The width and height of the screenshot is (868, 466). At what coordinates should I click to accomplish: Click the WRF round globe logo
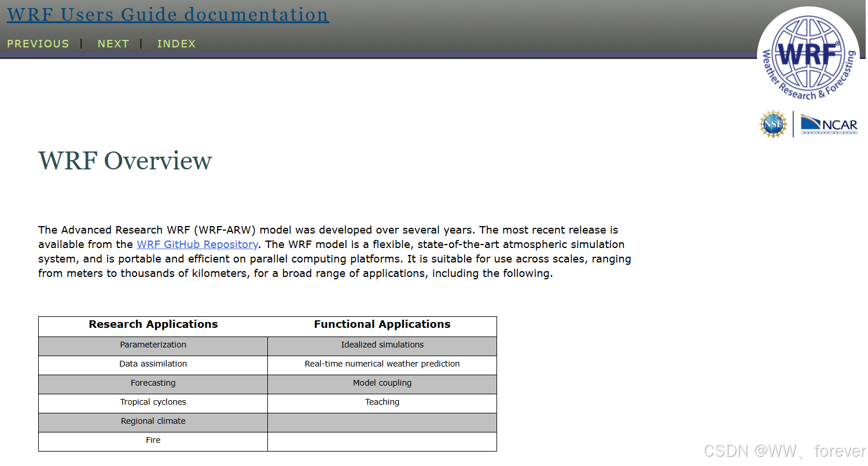[x=808, y=56]
